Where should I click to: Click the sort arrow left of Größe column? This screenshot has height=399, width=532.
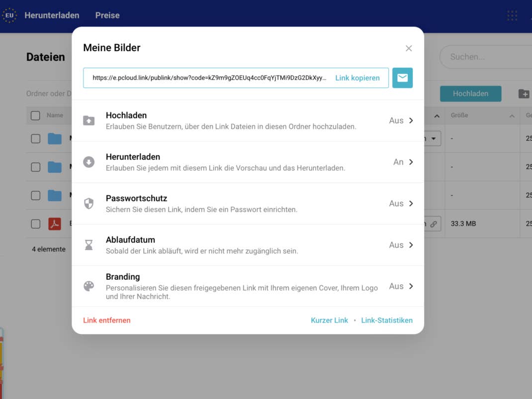tap(437, 116)
